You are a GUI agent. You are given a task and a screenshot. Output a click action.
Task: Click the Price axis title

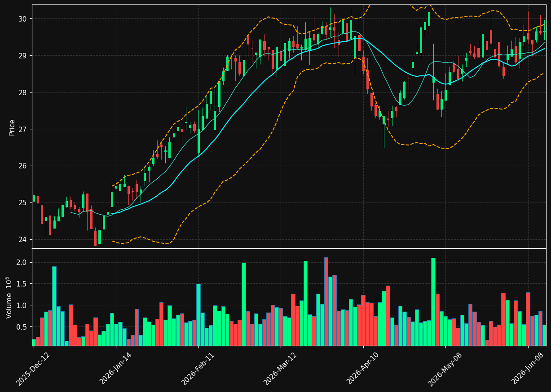[12, 127]
